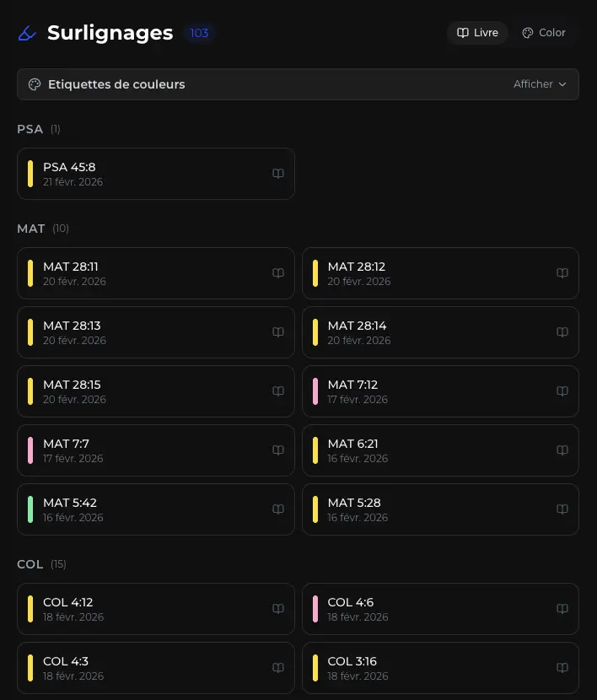Open the book icon for MAT 28:11
This screenshot has width=597, height=700.
coord(278,273)
